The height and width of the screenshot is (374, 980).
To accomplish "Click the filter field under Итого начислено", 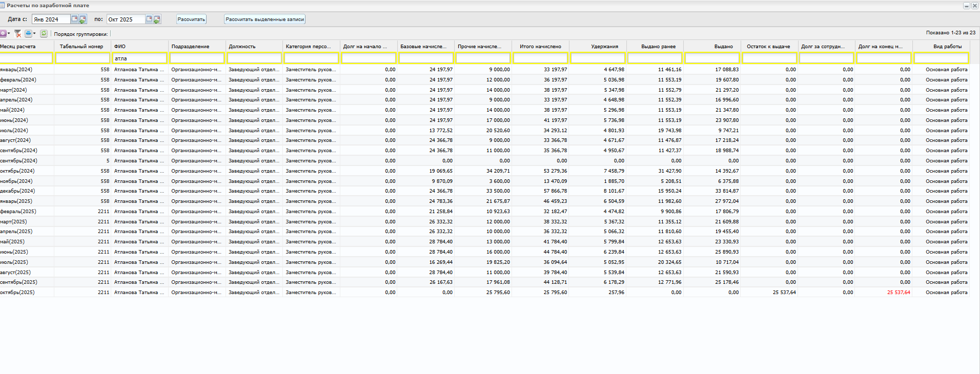I will coord(541,58).
